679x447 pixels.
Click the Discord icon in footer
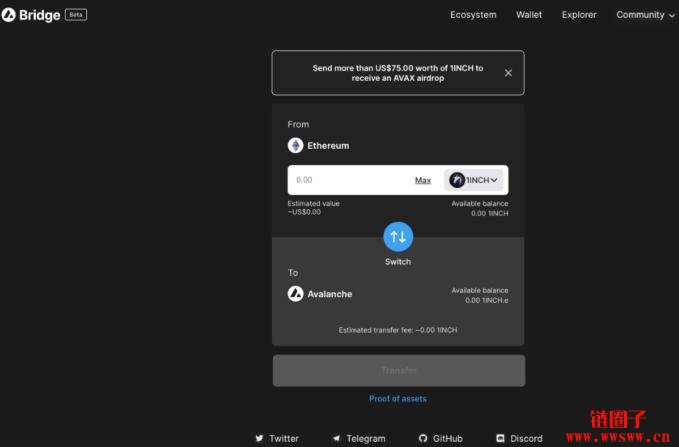(500, 438)
